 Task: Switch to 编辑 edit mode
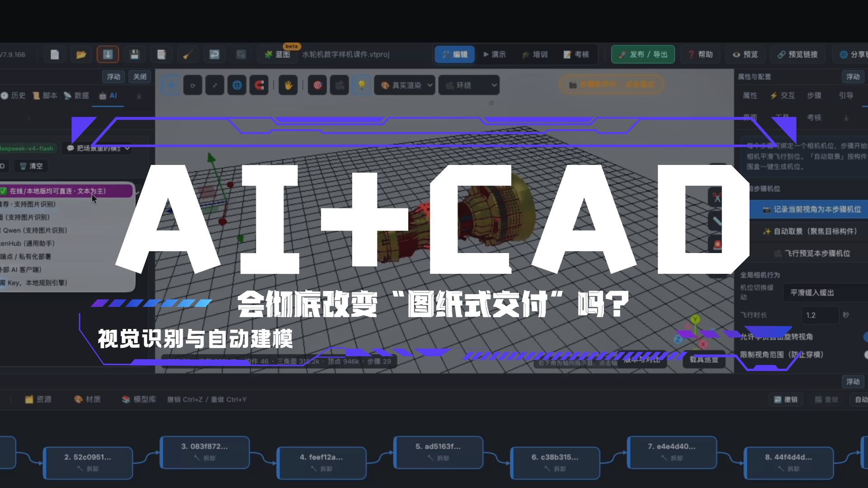[455, 55]
